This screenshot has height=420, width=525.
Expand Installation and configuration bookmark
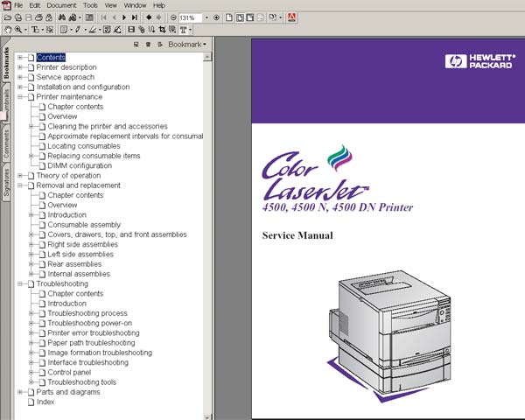coord(20,87)
